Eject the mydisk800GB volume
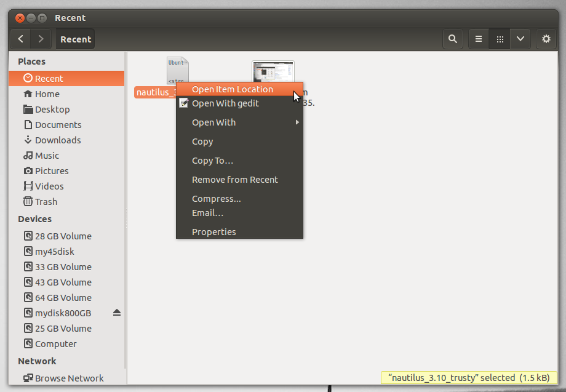This screenshot has height=392, width=566. click(x=117, y=313)
